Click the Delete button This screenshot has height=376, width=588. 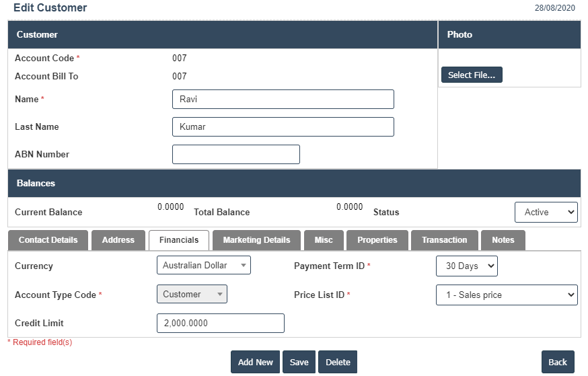point(338,362)
